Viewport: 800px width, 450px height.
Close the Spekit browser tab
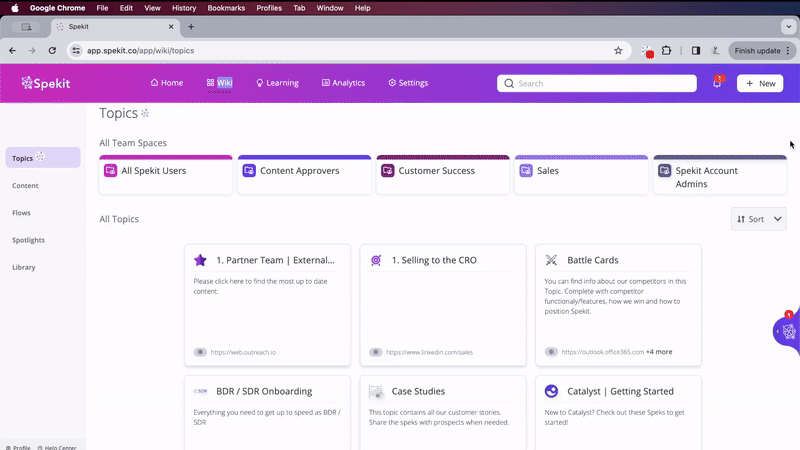point(171,27)
